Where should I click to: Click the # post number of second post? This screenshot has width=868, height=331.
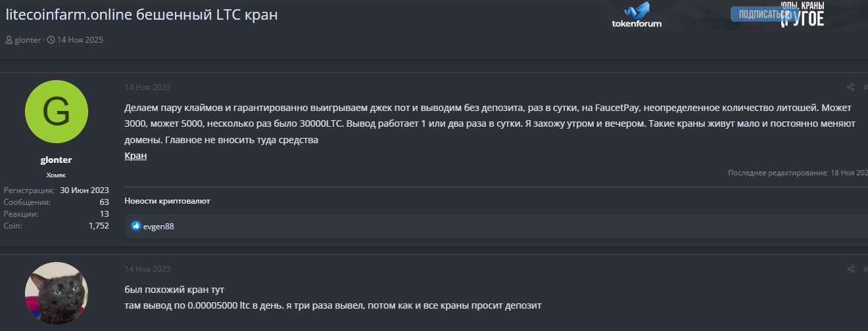tap(865, 269)
